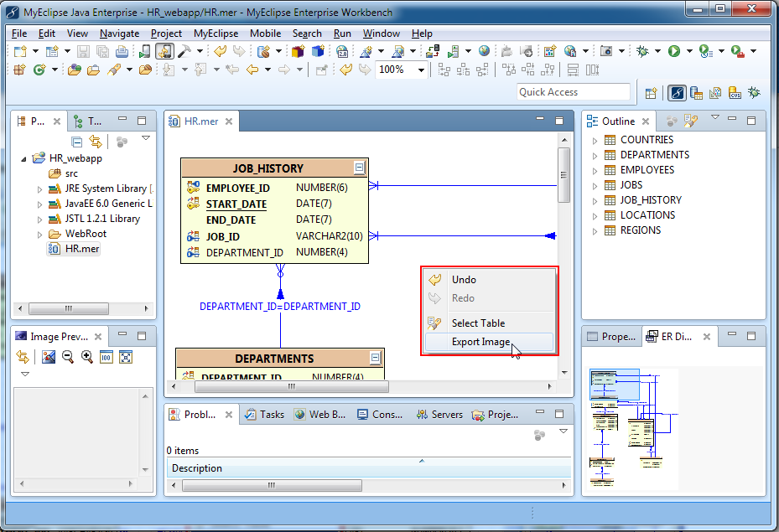The image size is (779, 532).
Task: Click Collapse All in the Package Explorer toolbar
Action: point(77,142)
